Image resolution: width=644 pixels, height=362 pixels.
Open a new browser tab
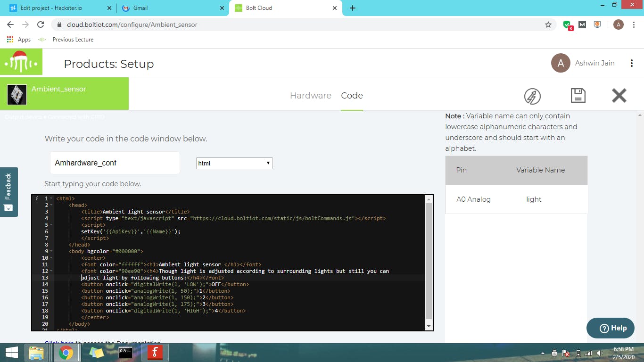(x=353, y=8)
